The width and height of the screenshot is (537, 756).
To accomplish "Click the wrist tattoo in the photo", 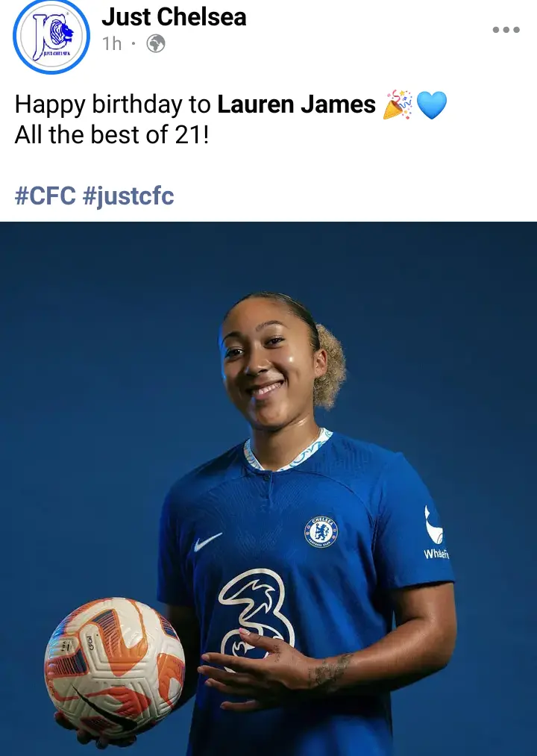I will (330, 670).
